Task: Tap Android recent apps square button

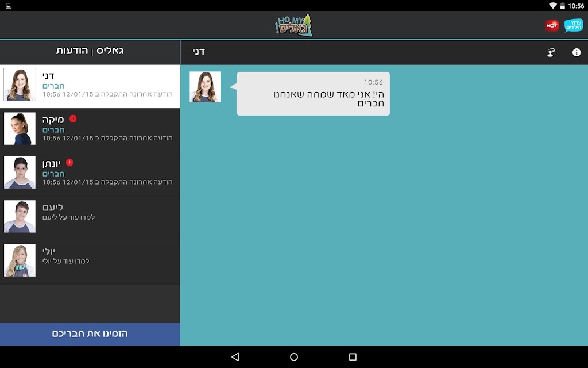Action: tap(353, 356)
